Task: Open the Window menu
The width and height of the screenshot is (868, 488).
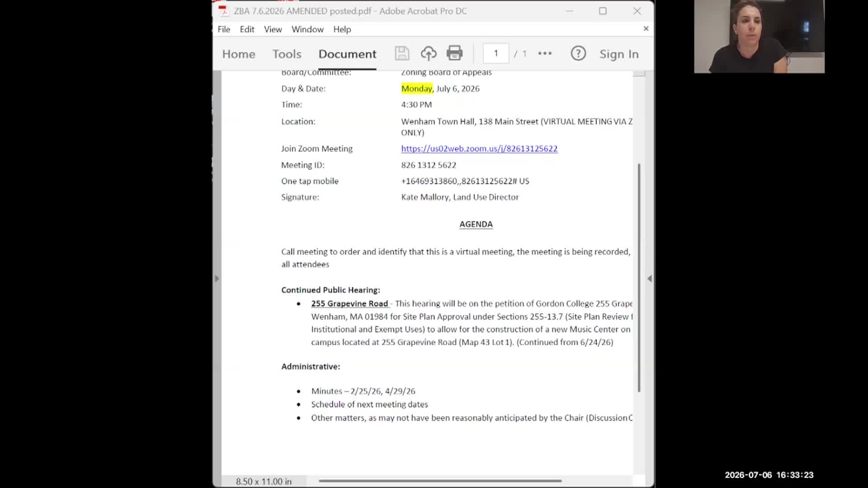Action: point(307,29)
